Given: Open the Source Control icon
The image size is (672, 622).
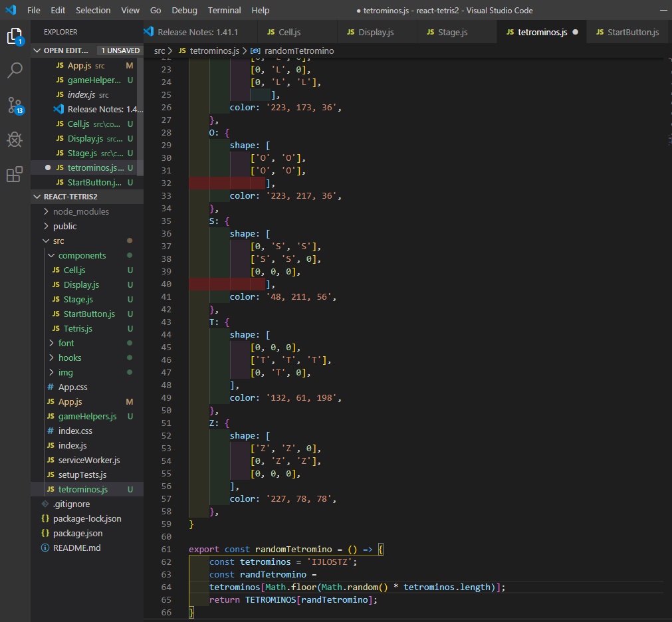Looking at the screenshot, I should click(15, 105).
